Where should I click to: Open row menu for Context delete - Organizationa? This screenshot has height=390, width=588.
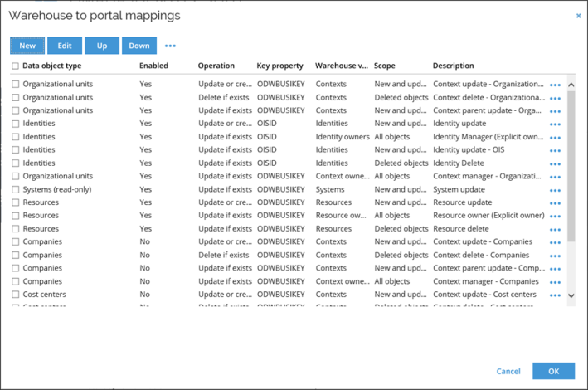coord(555,99)
